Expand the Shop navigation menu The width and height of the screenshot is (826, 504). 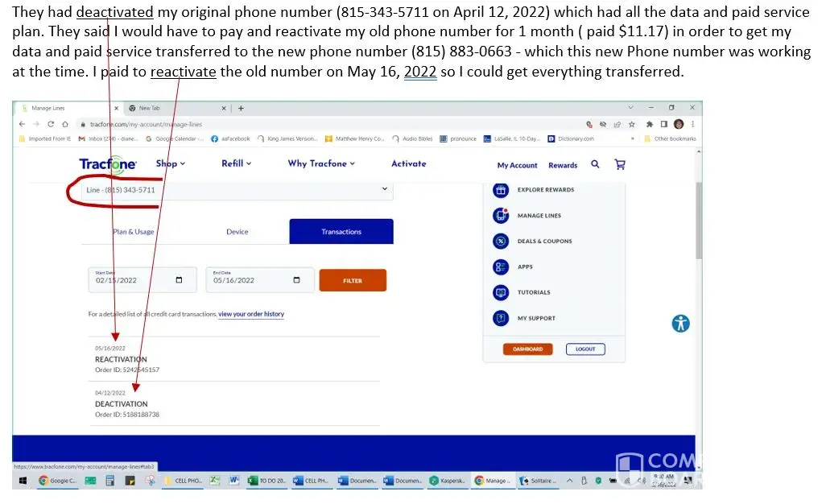click(170, 163)
